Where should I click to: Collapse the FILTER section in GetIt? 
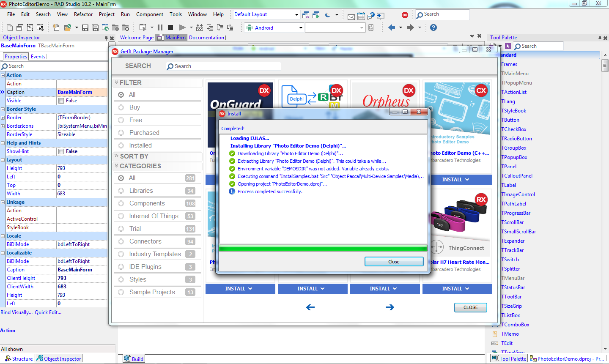pos(117,83)
